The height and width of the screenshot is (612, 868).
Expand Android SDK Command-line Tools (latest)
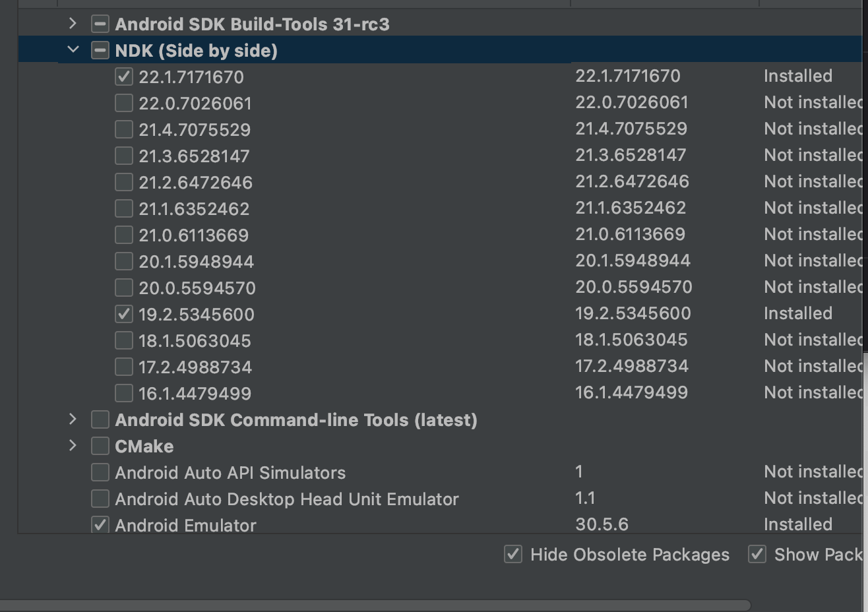click(73, 419)
